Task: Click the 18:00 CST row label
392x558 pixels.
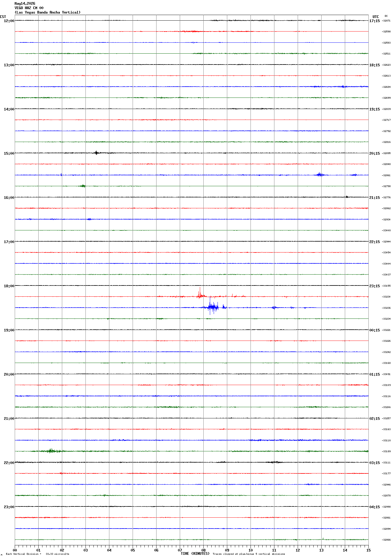Action: (x=9, y=286)
